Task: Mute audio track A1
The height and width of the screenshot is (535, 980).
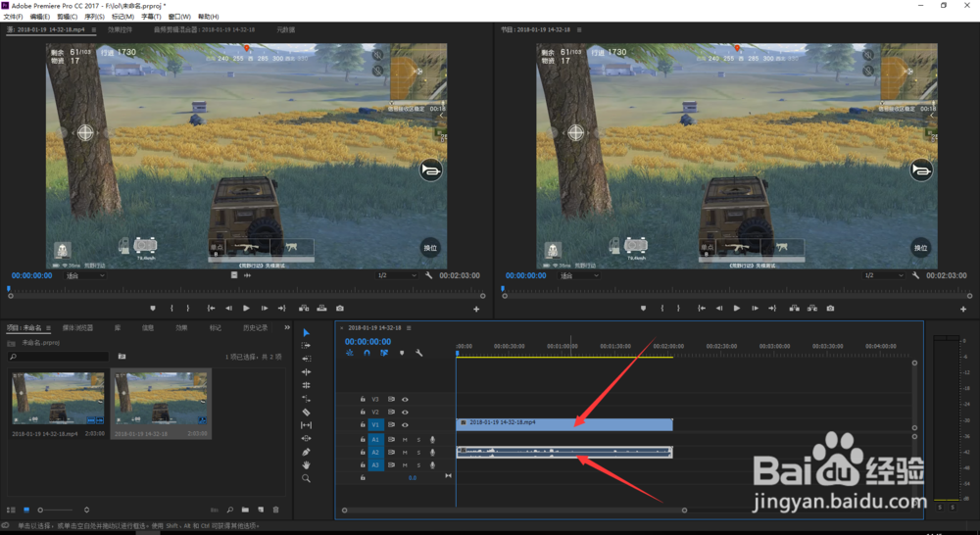Action: tap(405, 439)
